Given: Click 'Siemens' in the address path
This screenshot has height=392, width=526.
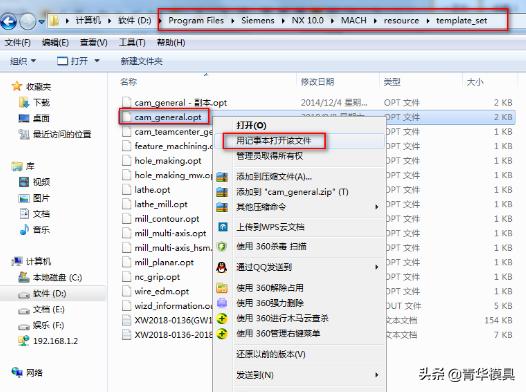Looking at the screenshot, I should click(x=258, y=20).
